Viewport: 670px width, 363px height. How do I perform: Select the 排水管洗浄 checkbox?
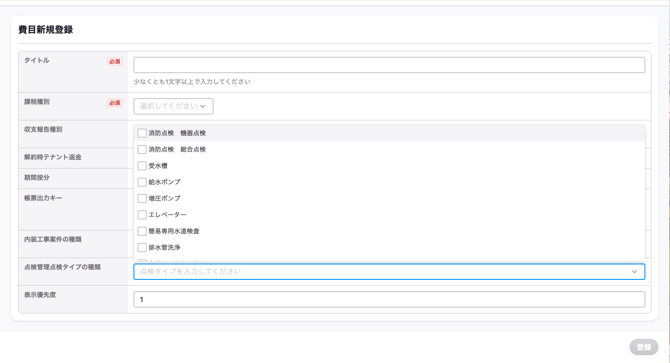click(142, 247)
